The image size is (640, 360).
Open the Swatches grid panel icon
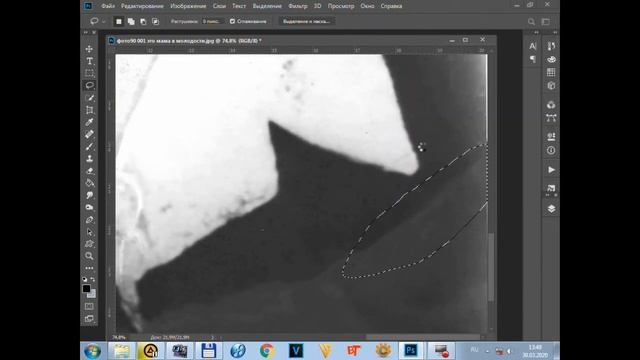click(x=551, y=72)
